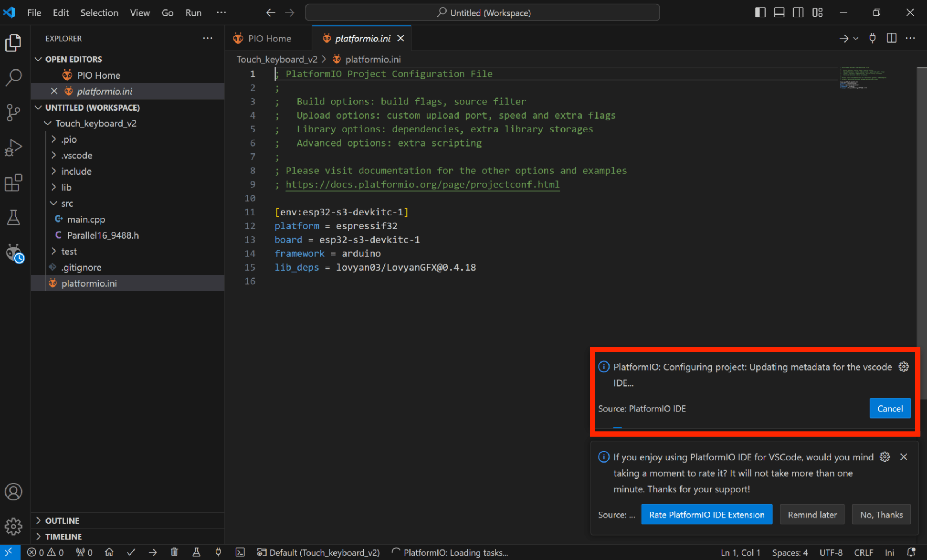The image size is (927, 560).
Task: Open the Search view in activity bar
Action: 13,77
